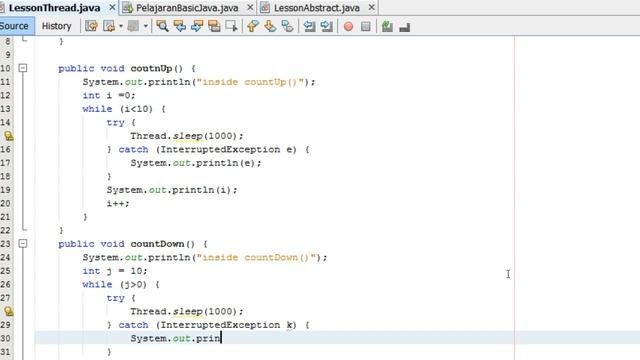Click the 'i++;' statement

tap(118, 203)
